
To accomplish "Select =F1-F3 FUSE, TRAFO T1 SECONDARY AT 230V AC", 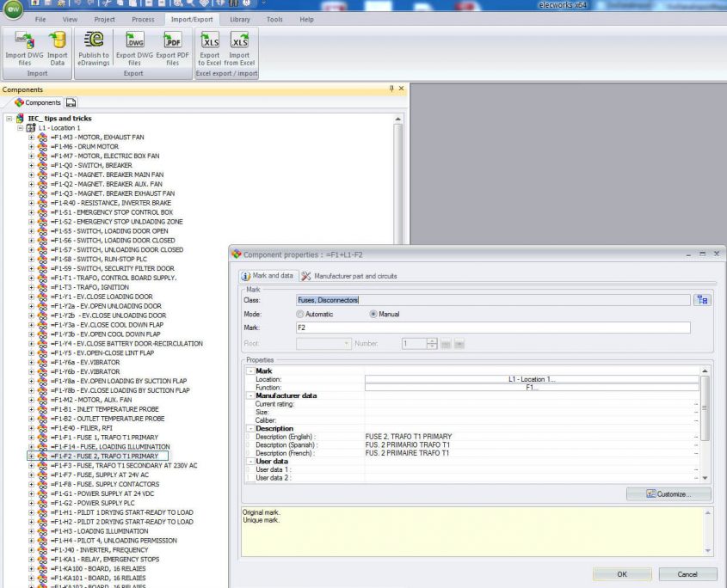I will (124, 466).
